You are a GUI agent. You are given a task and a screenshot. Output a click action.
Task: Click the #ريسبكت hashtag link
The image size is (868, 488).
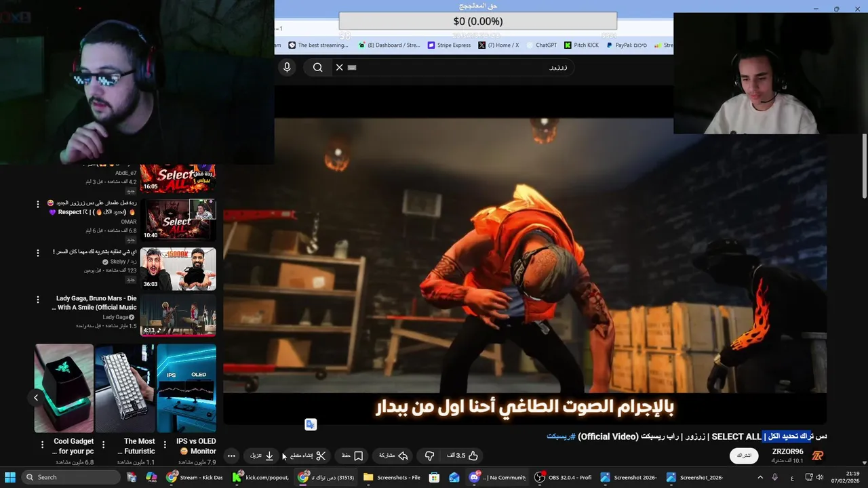[561, 436]
